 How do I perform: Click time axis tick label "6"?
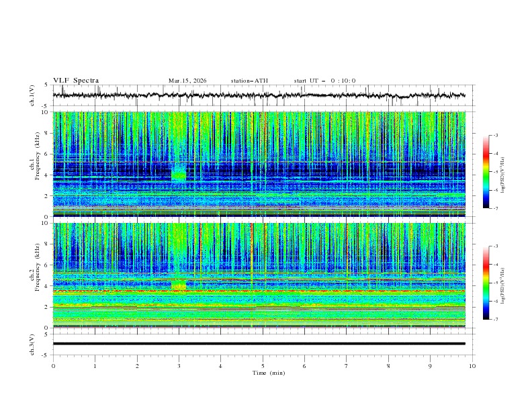point(304,366)
